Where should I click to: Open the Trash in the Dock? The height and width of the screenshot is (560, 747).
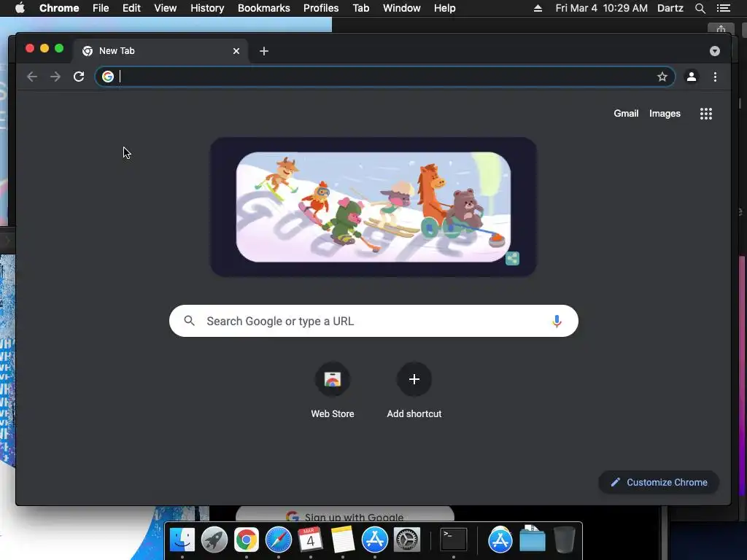coord(564,540)
